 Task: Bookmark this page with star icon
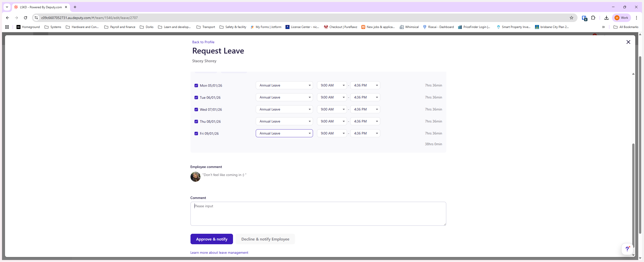[x=571, y=18]
